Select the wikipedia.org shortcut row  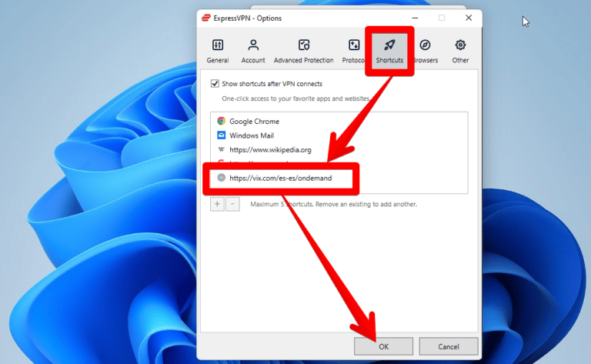point(339,149)
